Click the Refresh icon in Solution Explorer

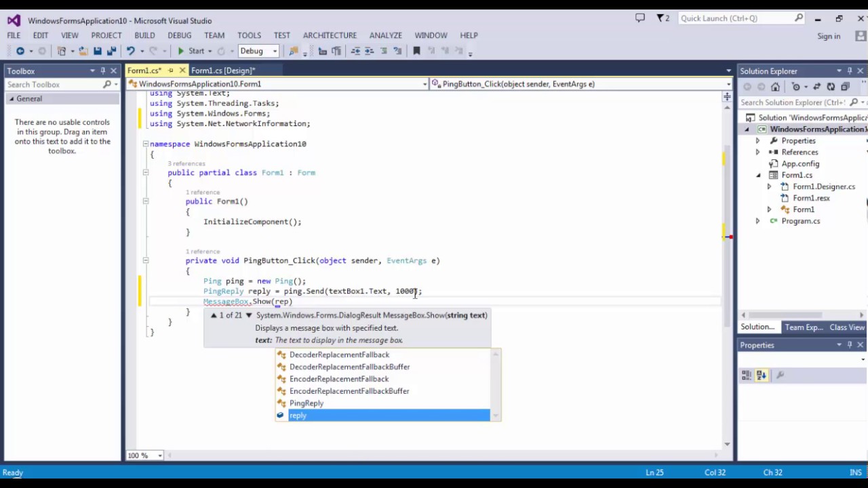tap(831, 87)
